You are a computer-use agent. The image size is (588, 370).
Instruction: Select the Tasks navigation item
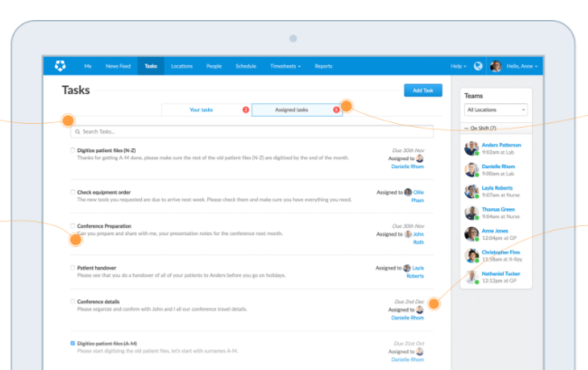pos(151,66)
